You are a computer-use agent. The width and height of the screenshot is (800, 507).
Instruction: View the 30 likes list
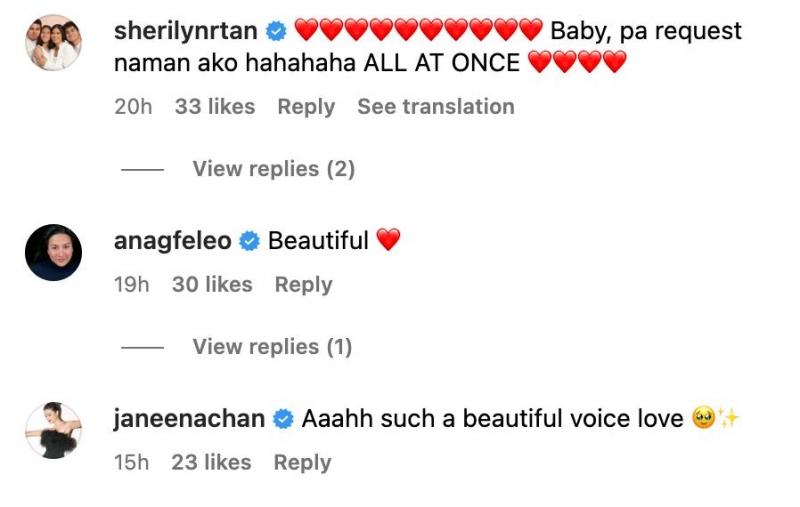(x=212, y=285)
